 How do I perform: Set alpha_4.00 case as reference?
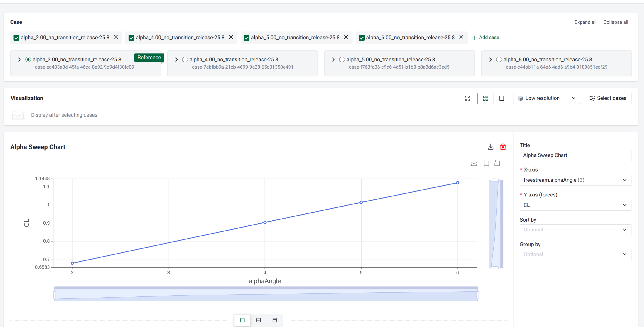click(x=185, y=60)
